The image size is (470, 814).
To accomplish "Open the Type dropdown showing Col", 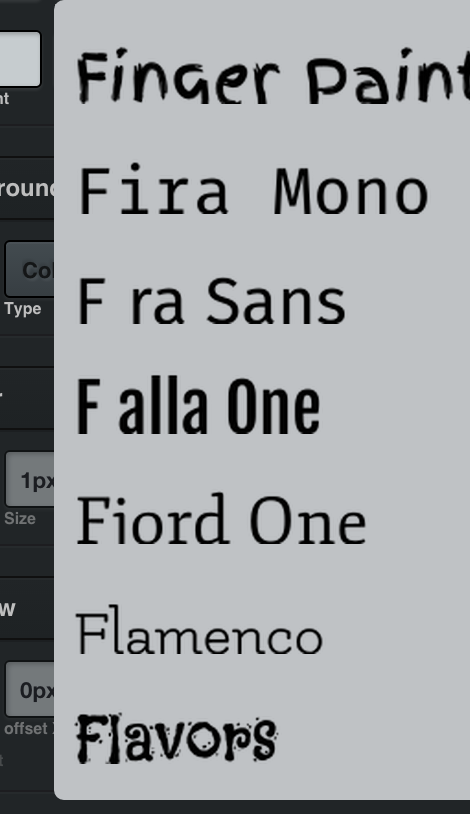I will (x=29, y=269).
